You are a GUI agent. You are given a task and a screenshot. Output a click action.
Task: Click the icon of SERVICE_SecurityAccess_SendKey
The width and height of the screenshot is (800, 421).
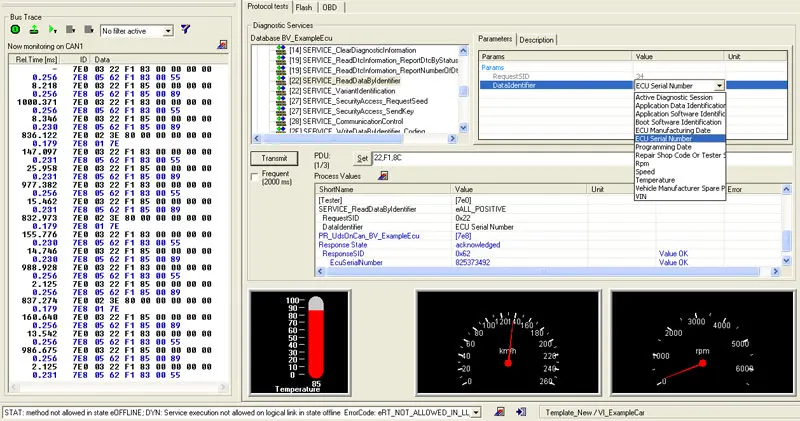(281, 111)
